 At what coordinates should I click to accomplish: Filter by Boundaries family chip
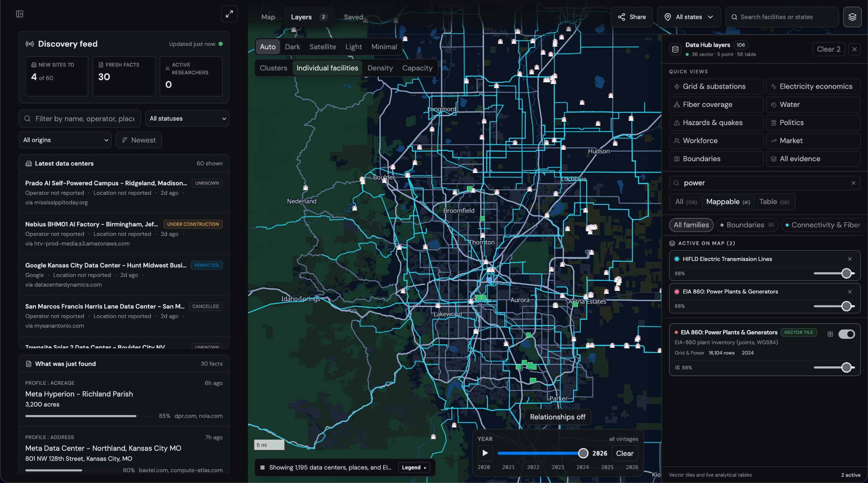[x=747, y=225]
